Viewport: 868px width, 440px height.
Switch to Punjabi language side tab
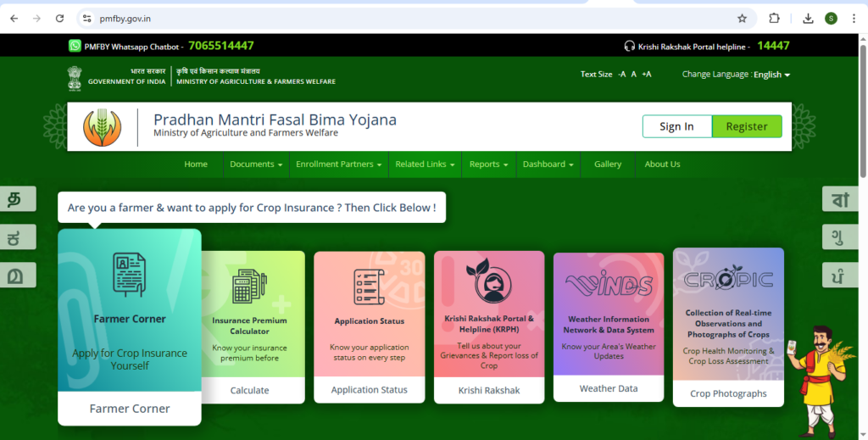pyautogui.click(x=840, y=275)
